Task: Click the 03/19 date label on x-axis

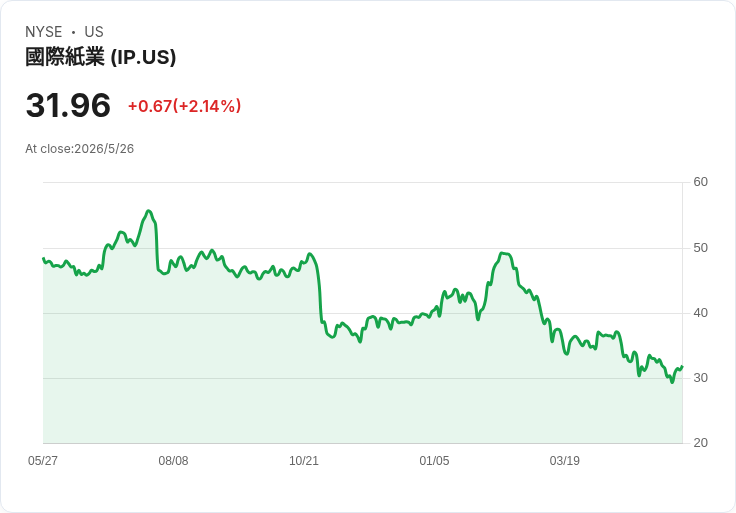Action: [x=565, y=460]
